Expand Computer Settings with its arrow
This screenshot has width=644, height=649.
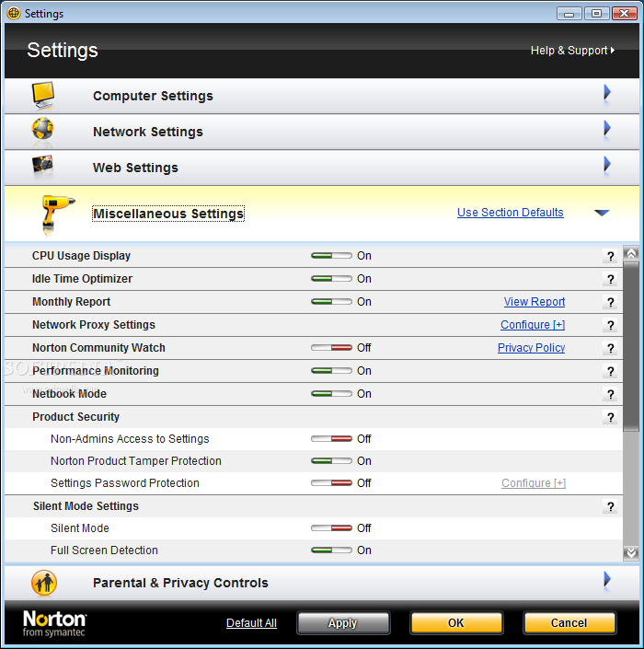pos(607,92)
